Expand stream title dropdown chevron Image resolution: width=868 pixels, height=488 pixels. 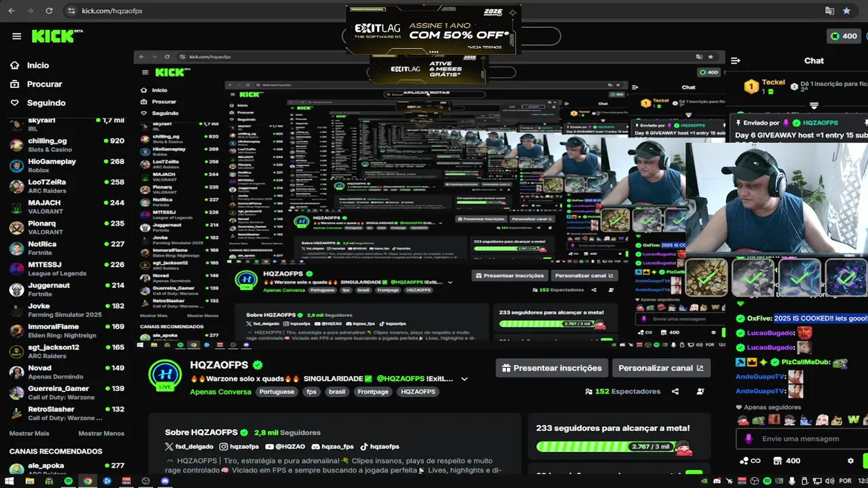pyautogui.click(x=465, y=379)
